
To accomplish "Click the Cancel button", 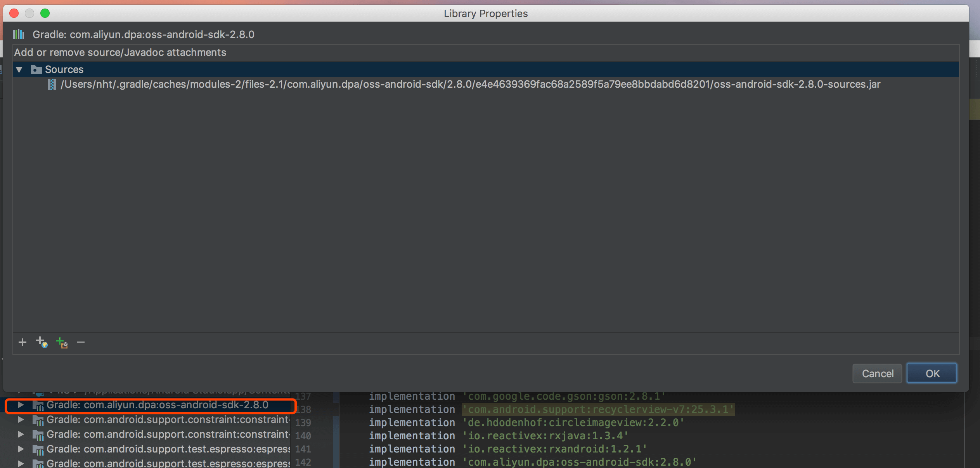I will (877, 373).
